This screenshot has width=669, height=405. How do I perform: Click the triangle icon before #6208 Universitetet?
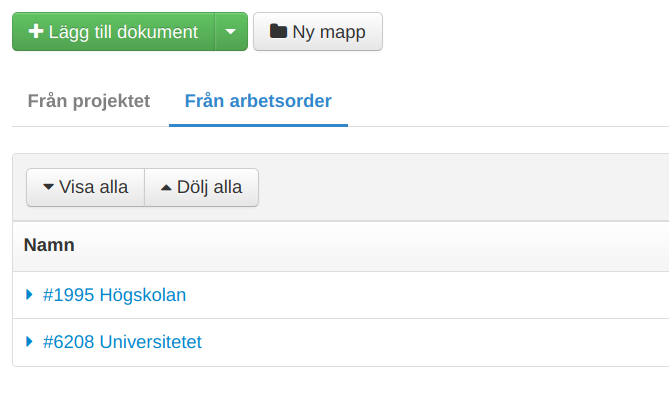point(30,342)
